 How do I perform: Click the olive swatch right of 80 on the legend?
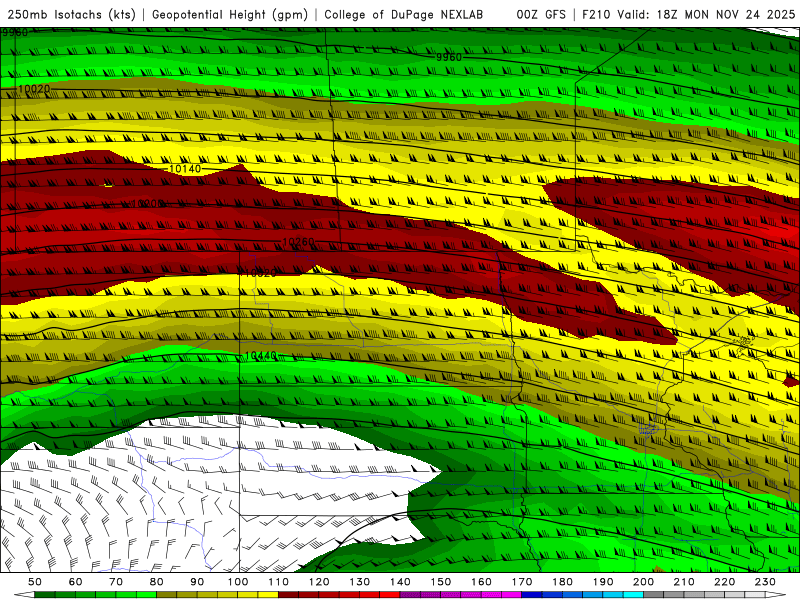point(167,595)
